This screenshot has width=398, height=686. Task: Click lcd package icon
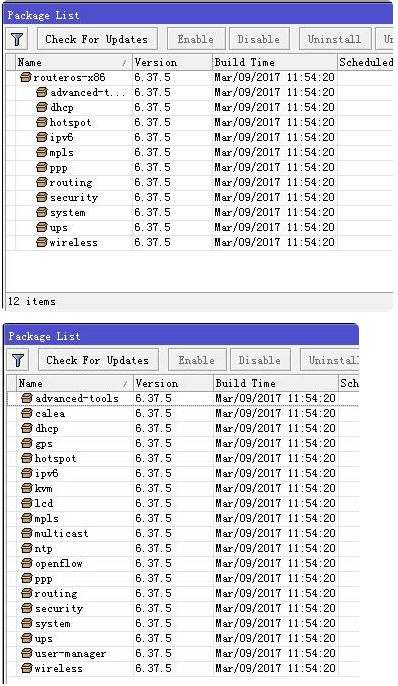(27, 503)
